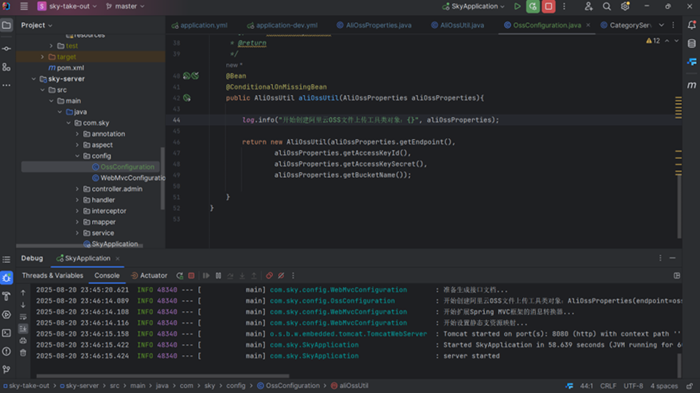Image resolution: width=700 pixels, height=393 pixels.
Task: Open the Maven tool window
Action: 692,85
